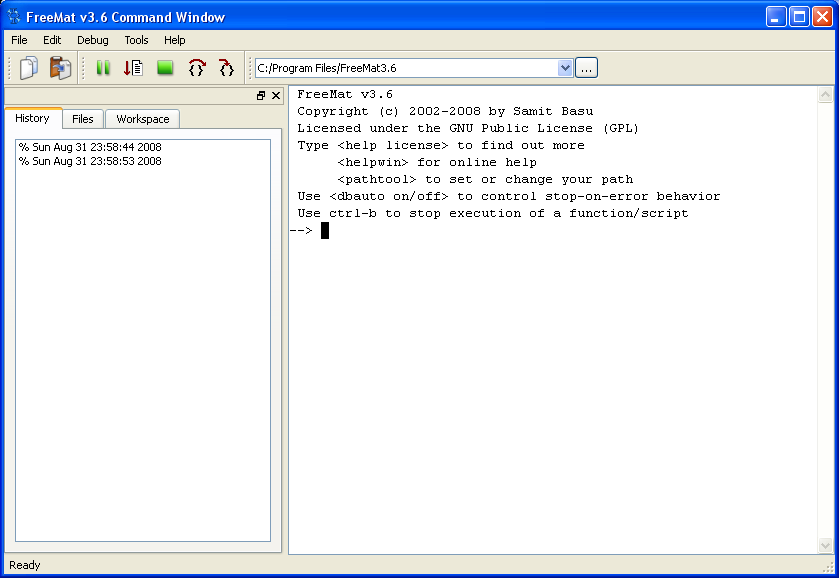The image size is (839, 578).
Task: Click the FreeMat title bar app icon
Action: (13, 17)
